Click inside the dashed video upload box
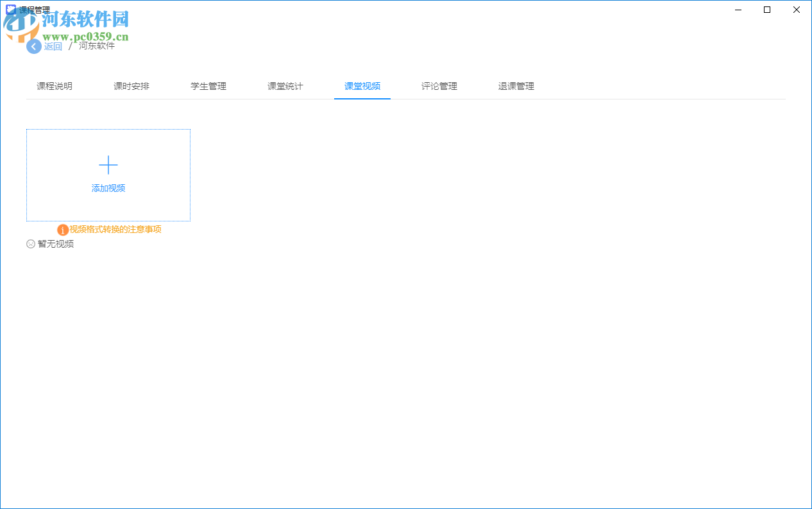This screenshot has width=812, height=509. [x=108, y=175]
